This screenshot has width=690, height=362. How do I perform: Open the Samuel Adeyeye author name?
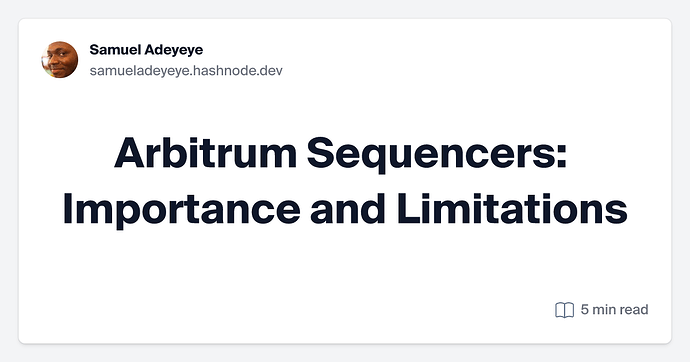(146, 50)
